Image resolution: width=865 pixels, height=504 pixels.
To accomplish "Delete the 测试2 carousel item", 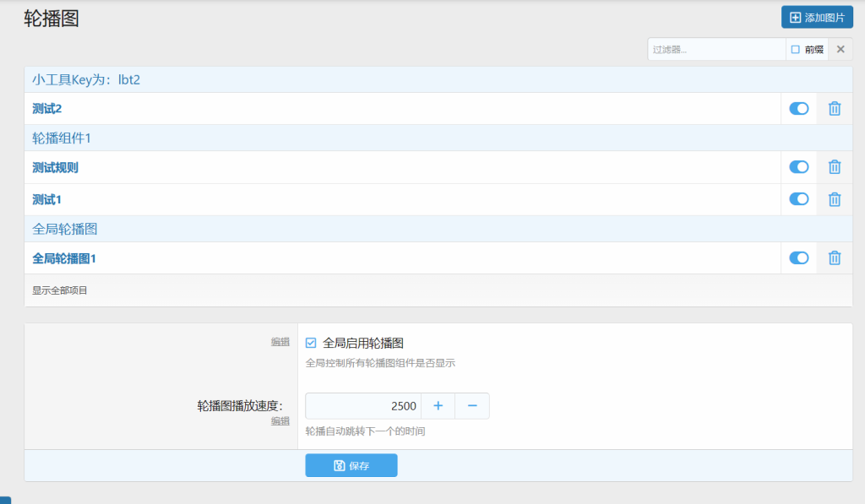I will (x=834, y=109).
